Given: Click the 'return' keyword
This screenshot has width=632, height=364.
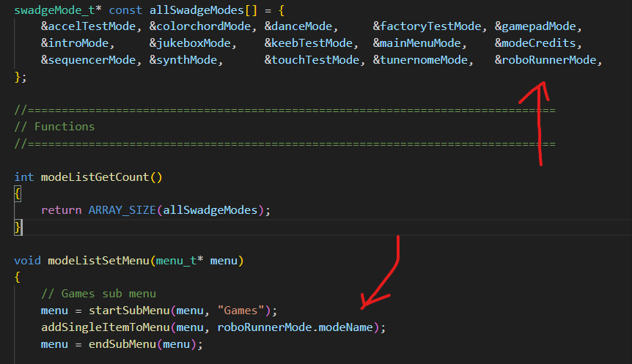Looking at the screenshot, I should 62,210.
